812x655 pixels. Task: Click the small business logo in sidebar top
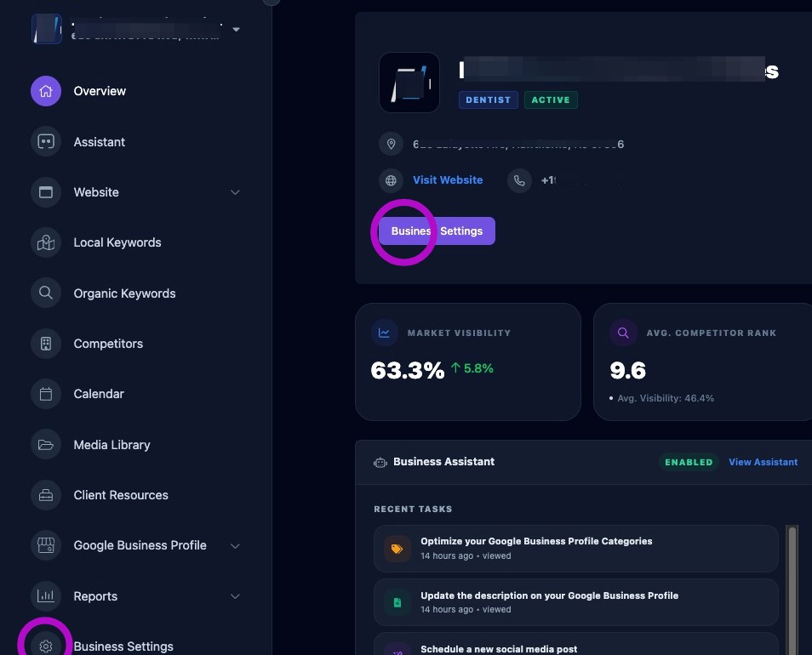pos(47,28)
